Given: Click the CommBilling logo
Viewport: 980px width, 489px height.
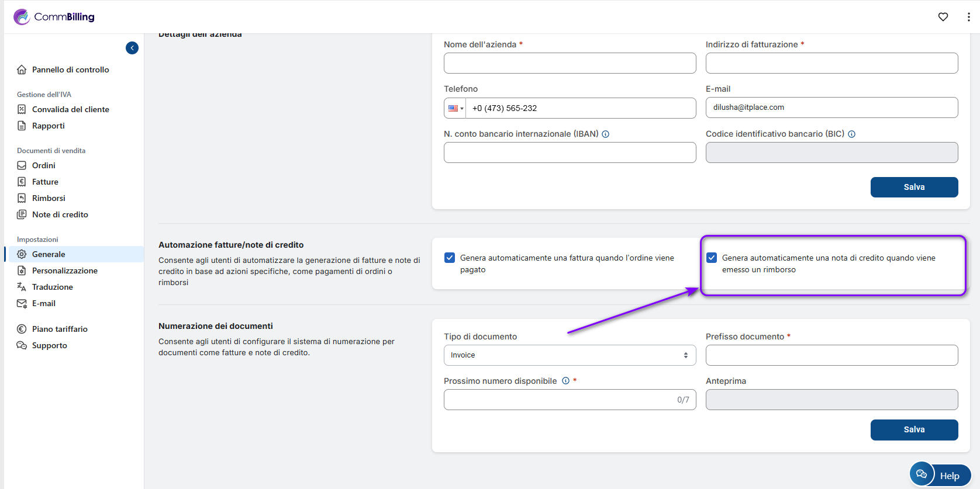Looking at the screenshot, I should [x=54, y=17].
